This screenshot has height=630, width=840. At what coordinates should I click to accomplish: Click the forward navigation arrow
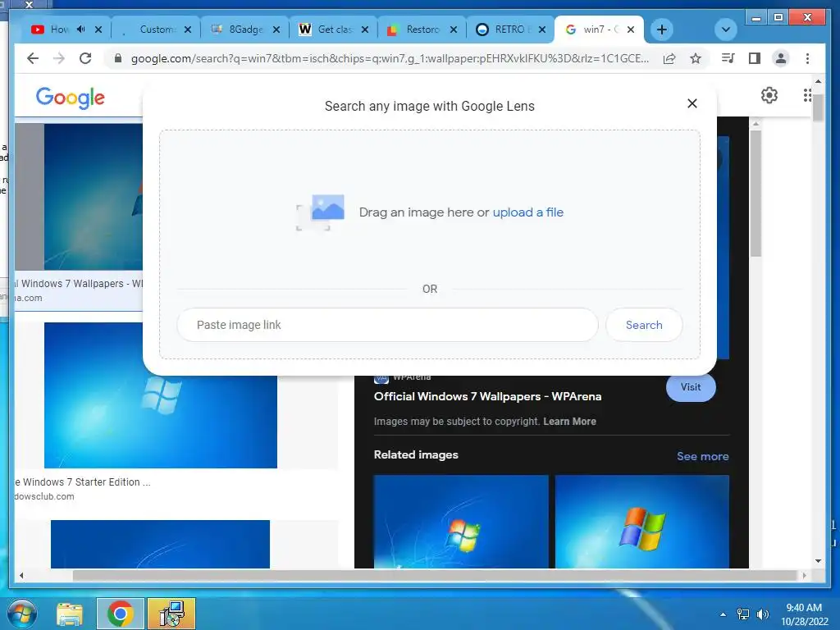[x=59, y=58]
